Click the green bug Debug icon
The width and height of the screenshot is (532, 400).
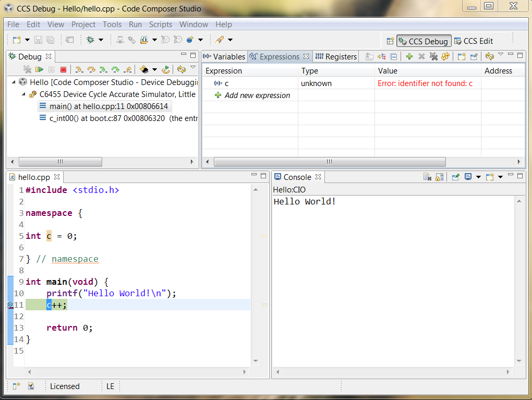(x=90, y=40)
